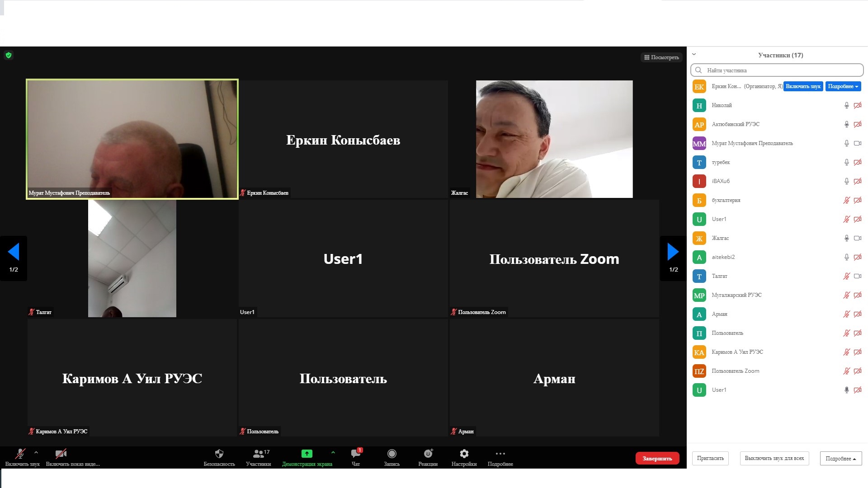The height and width of the screenshot is (488, 868).
Task: Go to next gallery page arrow
Action: pyautogui.click(x=673, y=252)
